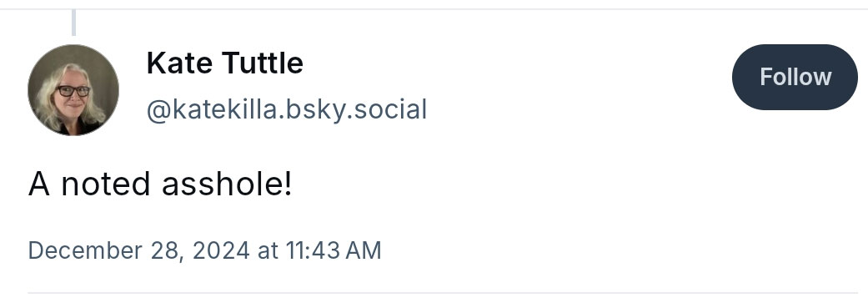
Task: Click the 11:43 AM time label
Action: click(334, 250)
